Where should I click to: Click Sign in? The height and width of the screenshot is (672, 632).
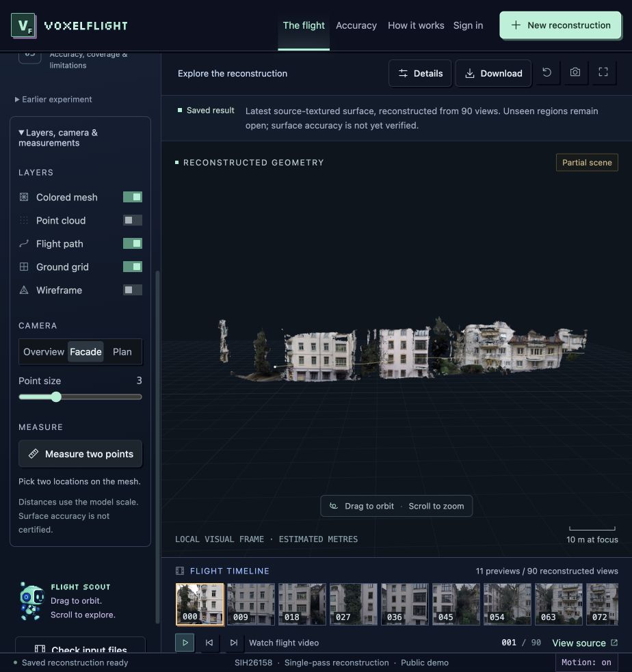point(469,26)
